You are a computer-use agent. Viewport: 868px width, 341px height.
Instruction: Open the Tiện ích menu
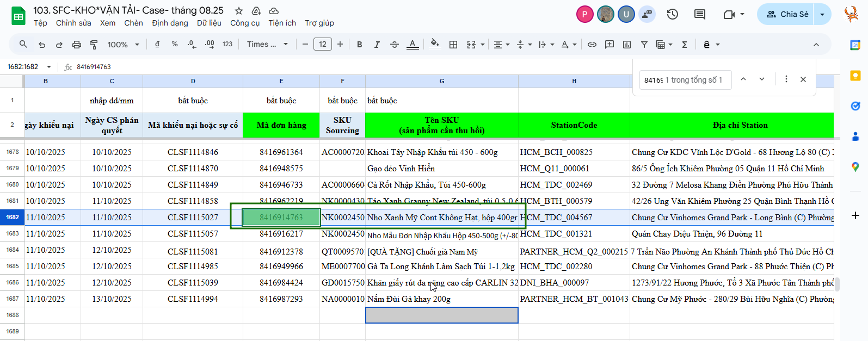[x=282, y=23]
